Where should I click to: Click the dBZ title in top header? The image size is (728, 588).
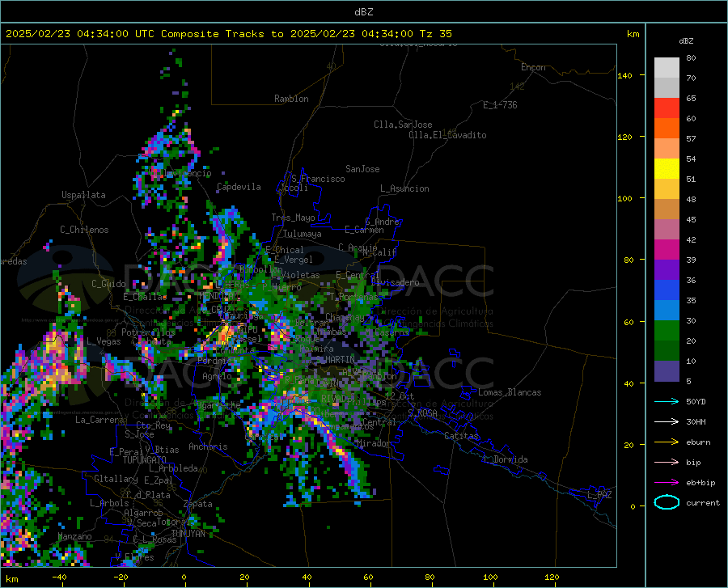(363, 12)
